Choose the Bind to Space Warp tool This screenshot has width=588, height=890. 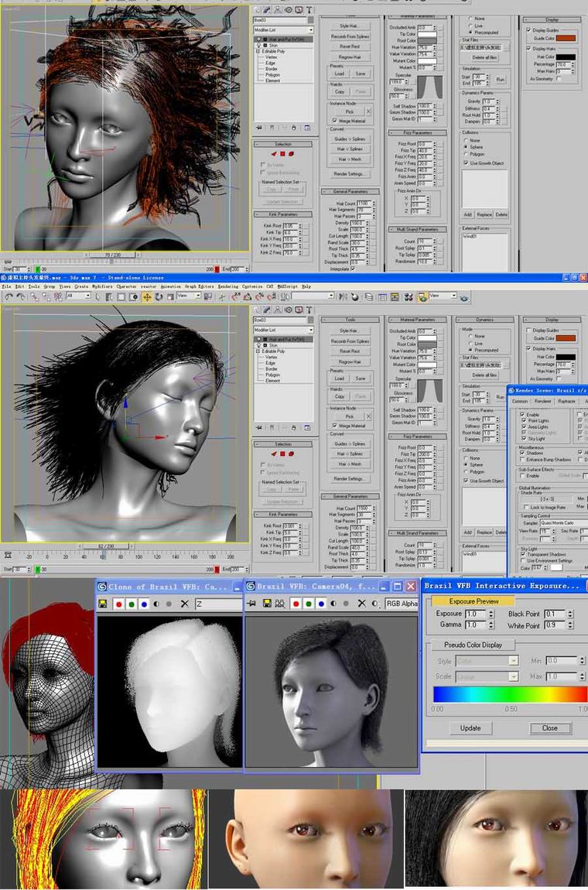pyautogui.click(x=58, y=296)
